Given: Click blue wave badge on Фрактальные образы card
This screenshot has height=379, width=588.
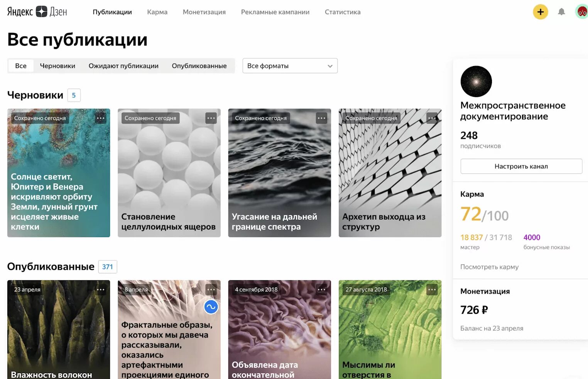Looking at the screenshot, I should coord(211,307).
